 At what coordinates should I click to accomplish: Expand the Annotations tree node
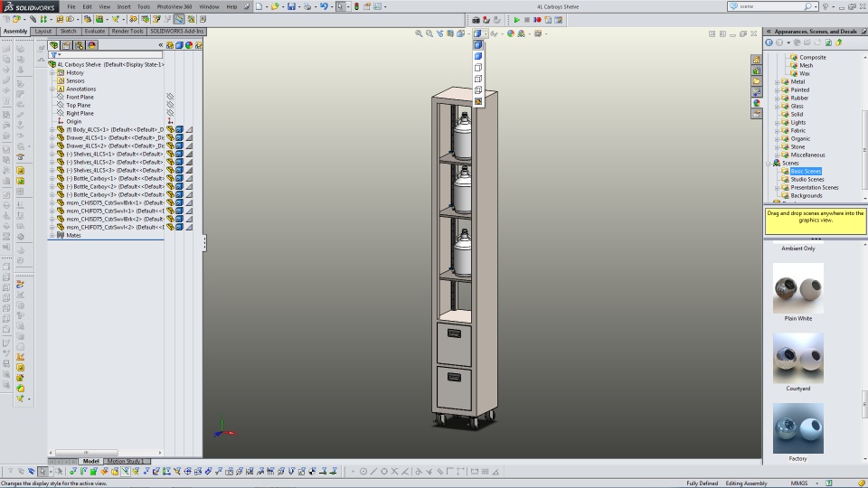click(52, 89)
